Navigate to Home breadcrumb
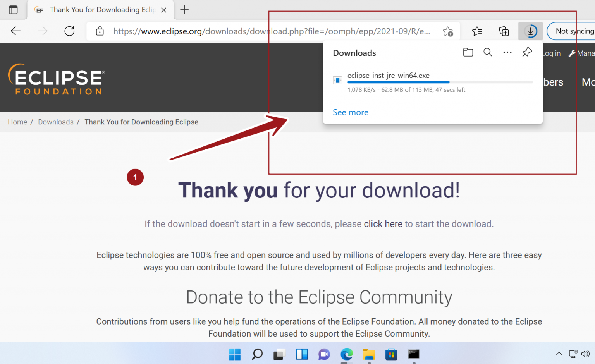 point(17,122)
